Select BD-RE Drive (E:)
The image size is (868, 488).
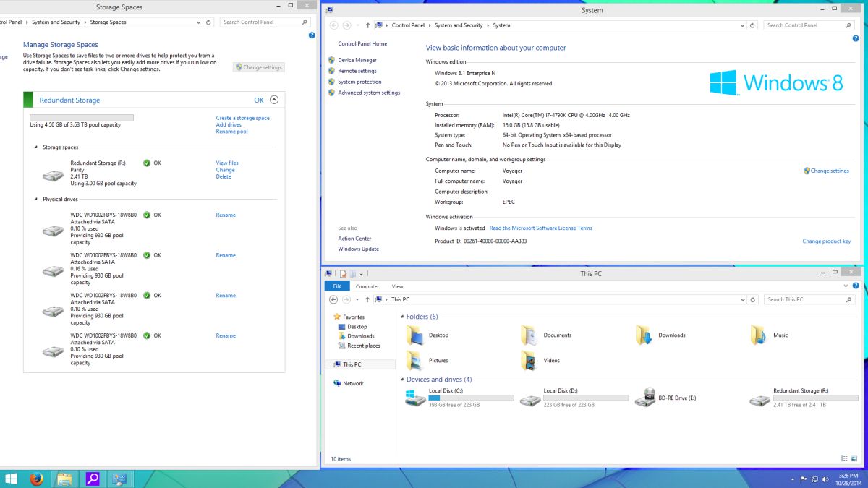(x=667, y=398)
